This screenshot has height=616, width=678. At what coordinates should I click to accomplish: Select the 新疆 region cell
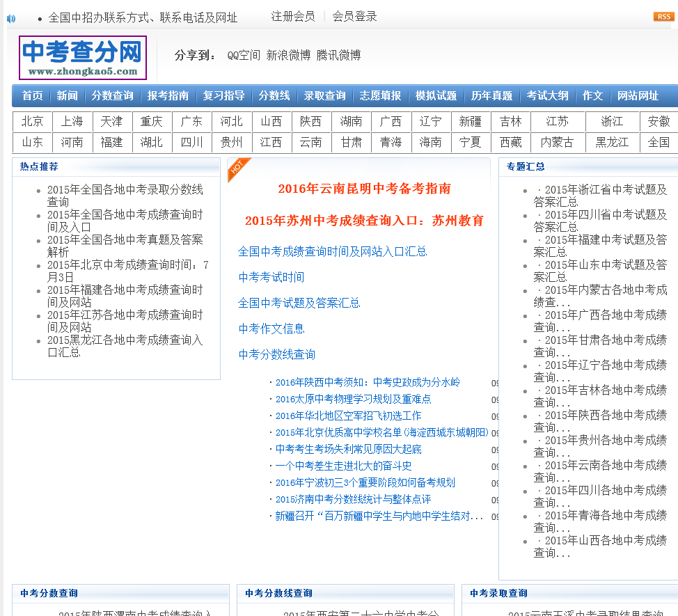(470, 122)
